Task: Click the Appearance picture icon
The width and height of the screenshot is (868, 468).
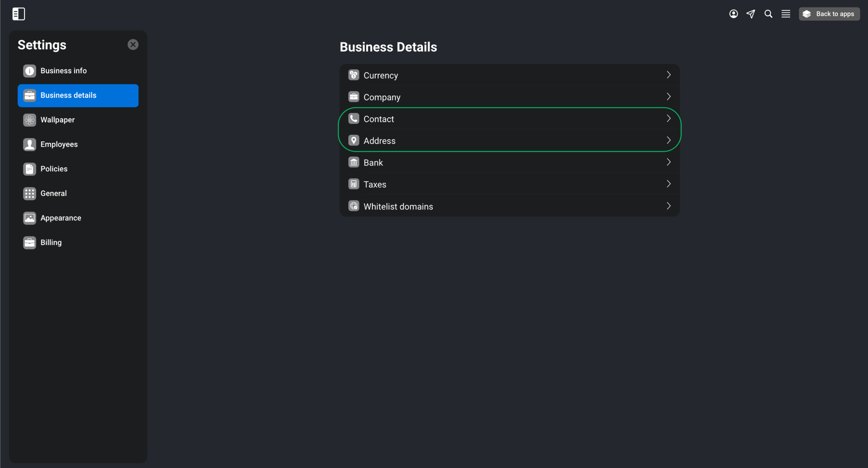Action: click(30, 218)
